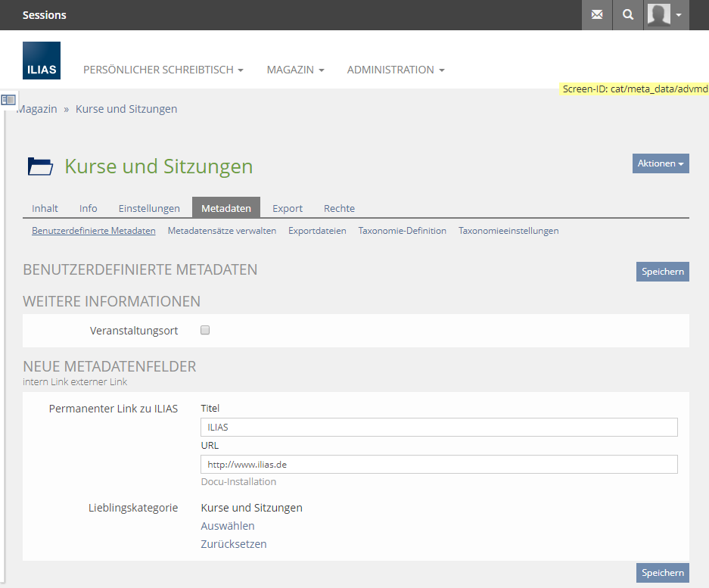Click the URL input field
The height and width of the screenshot is (588, 709).
(x=439, y=465)
